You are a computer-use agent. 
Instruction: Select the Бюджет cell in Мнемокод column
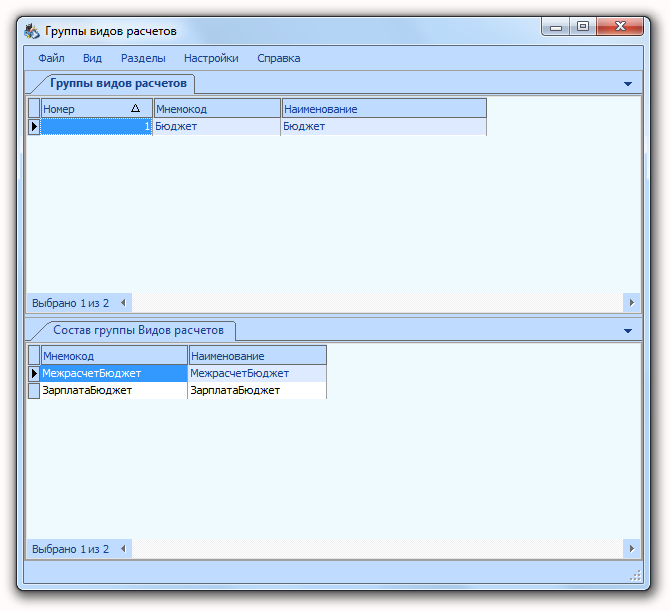click(217, 126)
